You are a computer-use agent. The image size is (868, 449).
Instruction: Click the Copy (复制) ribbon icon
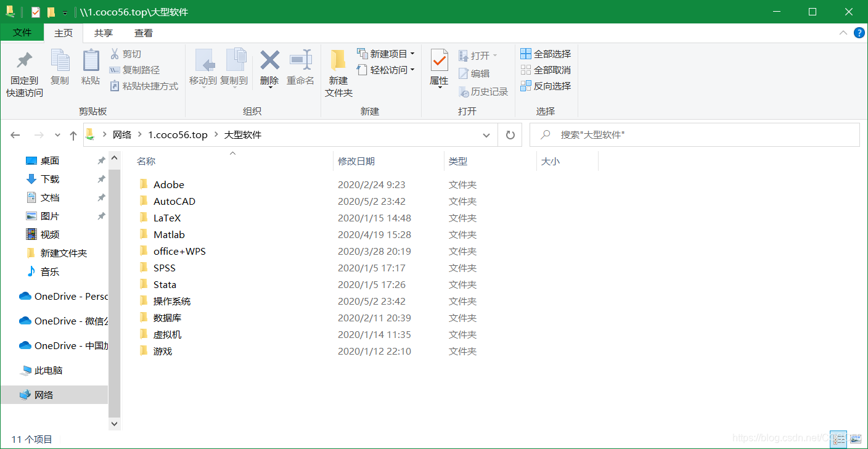coord(60,60)
